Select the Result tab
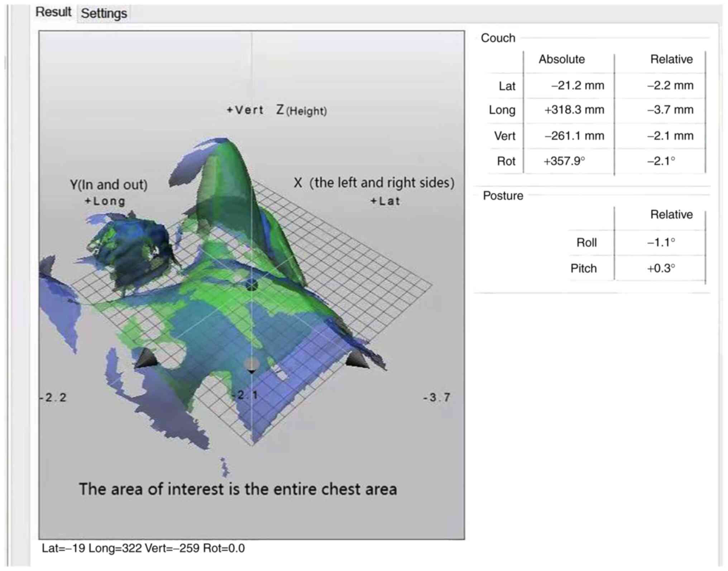Viewport: 728px width, 571px height. (x=53, y=12)
